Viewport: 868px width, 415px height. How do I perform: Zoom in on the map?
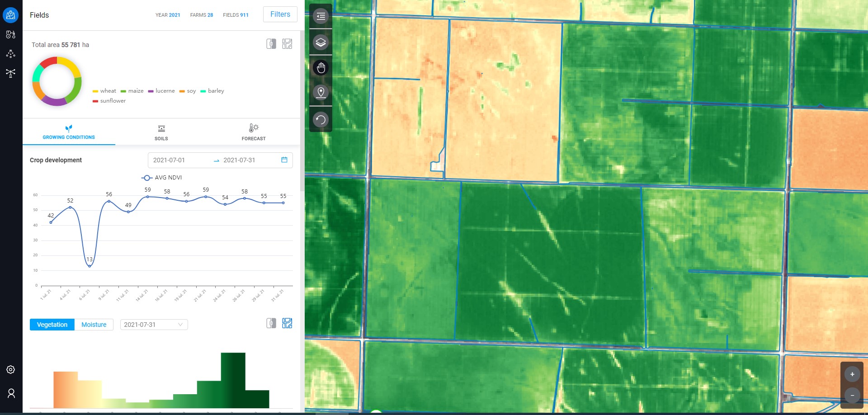point(852,374)
